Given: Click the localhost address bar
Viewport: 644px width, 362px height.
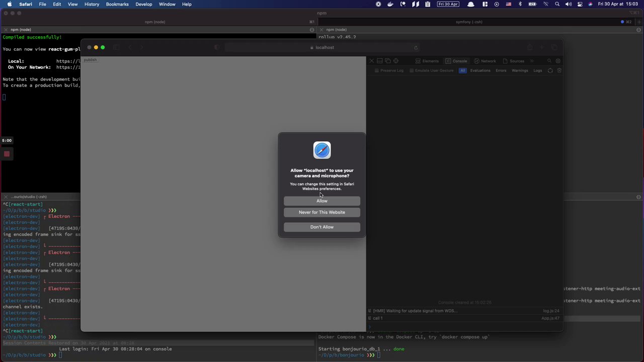Looking at the screenshot, I should (x=322, y=47).
